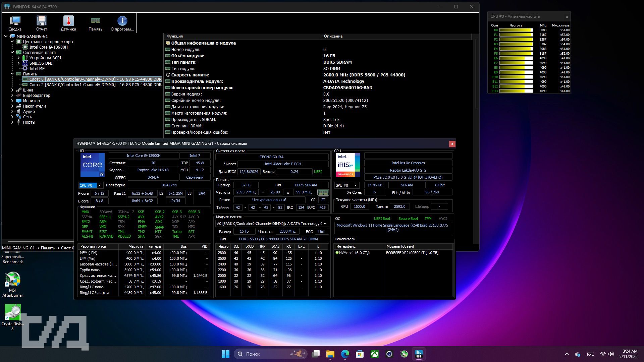Click the Турбо макс. row

(x=144, y=270)
